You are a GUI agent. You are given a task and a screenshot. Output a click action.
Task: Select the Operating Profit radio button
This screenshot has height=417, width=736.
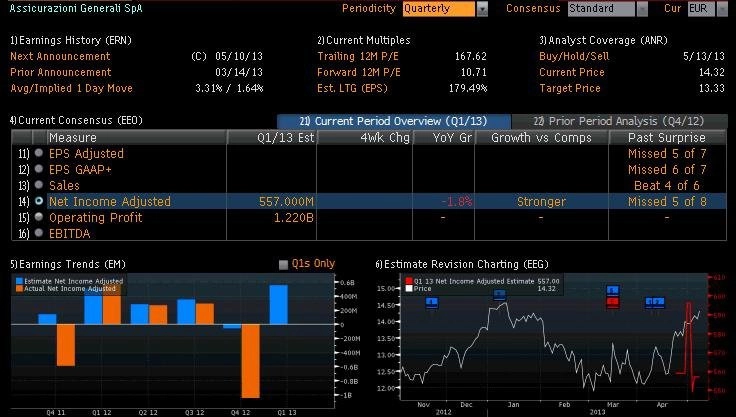coord(39,217)
